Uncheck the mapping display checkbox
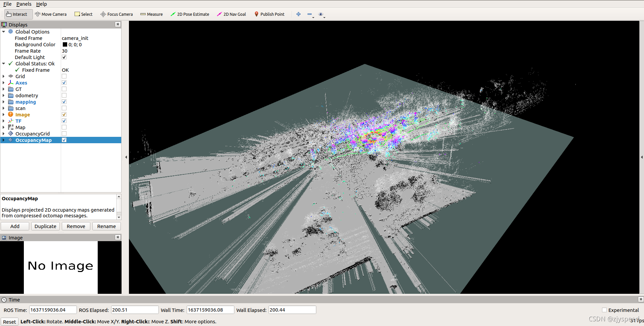 [x=64, y=102]
